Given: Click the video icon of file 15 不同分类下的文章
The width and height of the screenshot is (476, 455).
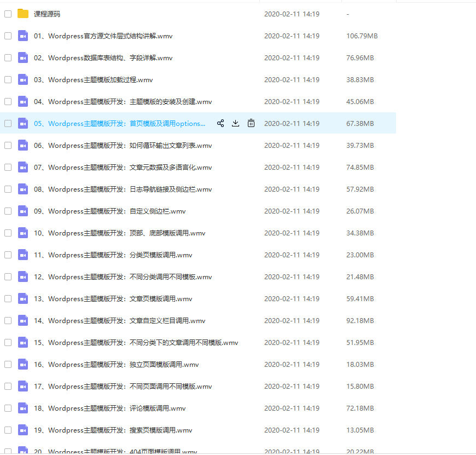Looking at the screenshot, I should (x=23, y=342).
